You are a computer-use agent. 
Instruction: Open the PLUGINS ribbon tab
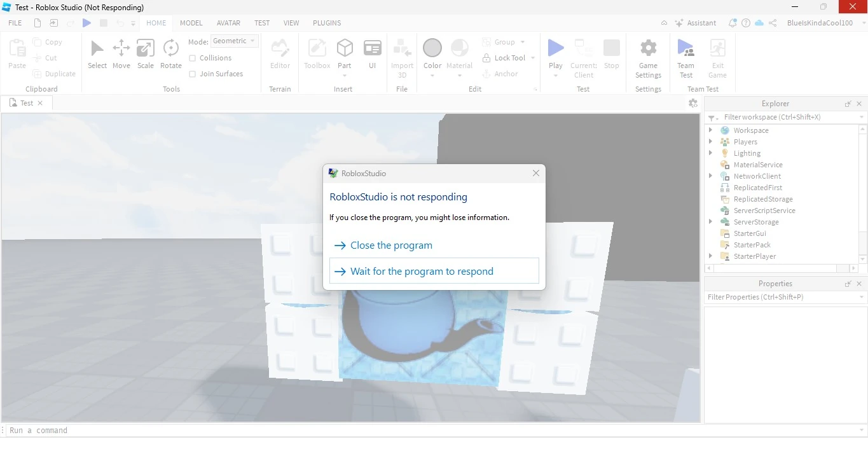[x=326, y=23]
